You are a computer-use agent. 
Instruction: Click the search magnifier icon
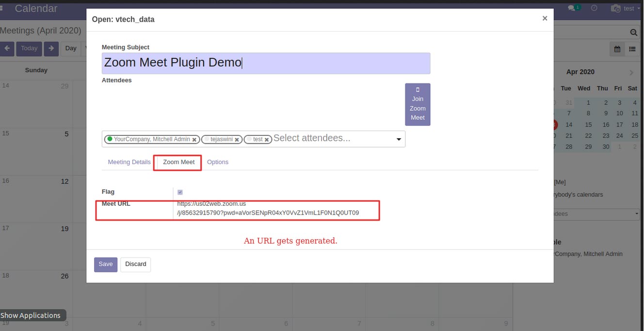click(x=633, y=33)
